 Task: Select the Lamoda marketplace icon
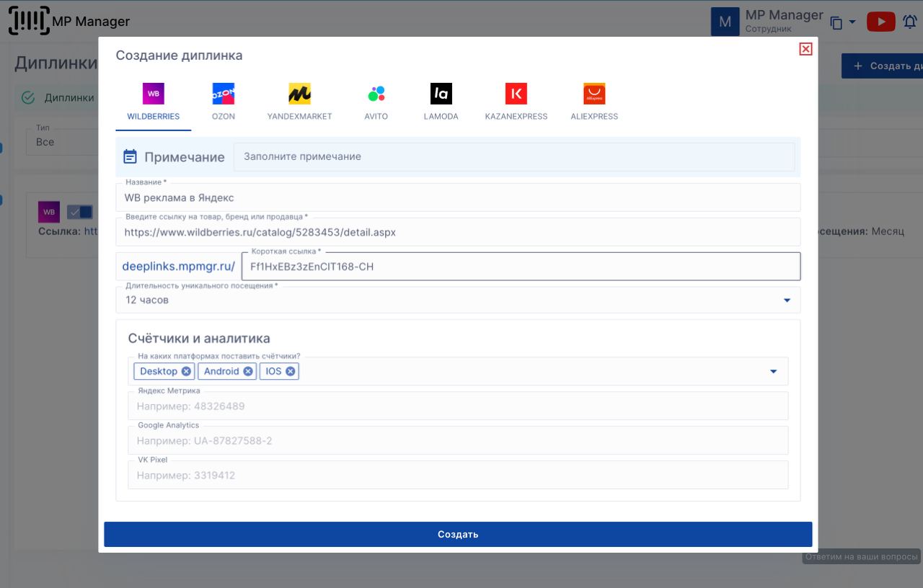[441, 94]
